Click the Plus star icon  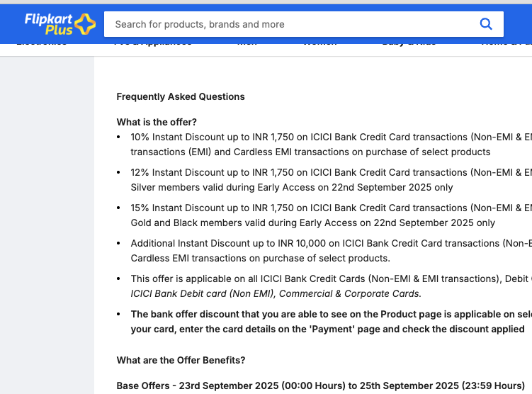coord(85,25)
